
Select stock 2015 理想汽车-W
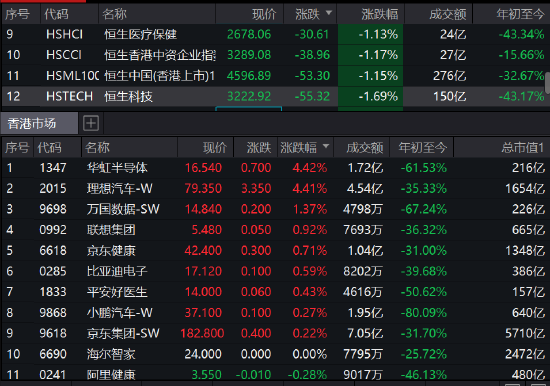click(275, 188)
